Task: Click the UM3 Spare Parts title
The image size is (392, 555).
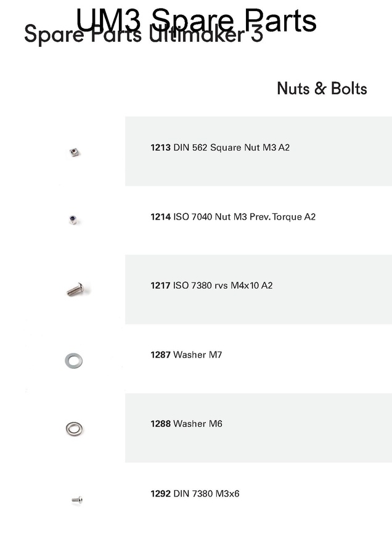Action: pos(196,20)
